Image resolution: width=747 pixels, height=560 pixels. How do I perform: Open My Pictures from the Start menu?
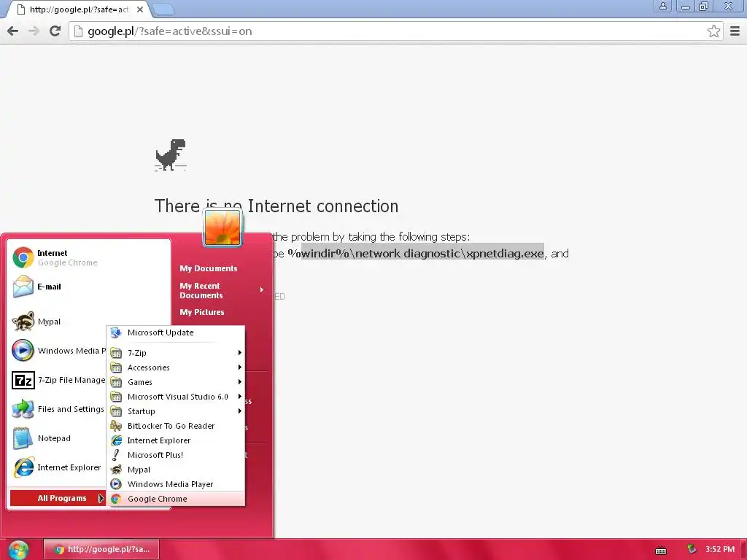pos(202,312)
